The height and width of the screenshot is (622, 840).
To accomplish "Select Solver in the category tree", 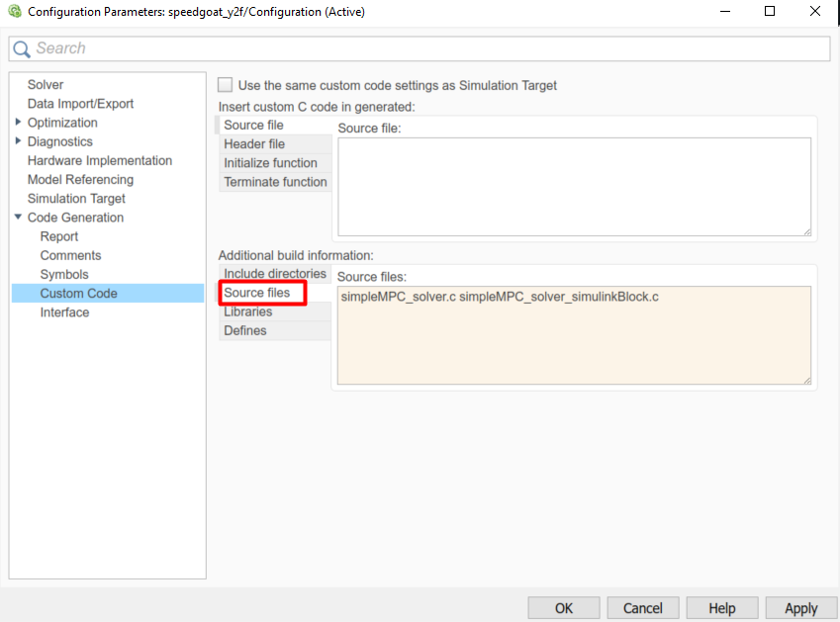I will point(46,85).
